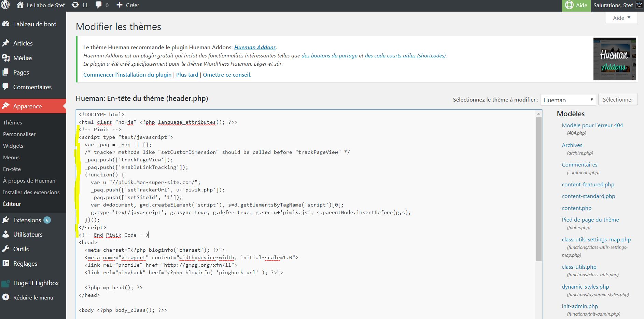Open the Médias menu icon
Screen dimensions: 644x319
pos(6,58)
